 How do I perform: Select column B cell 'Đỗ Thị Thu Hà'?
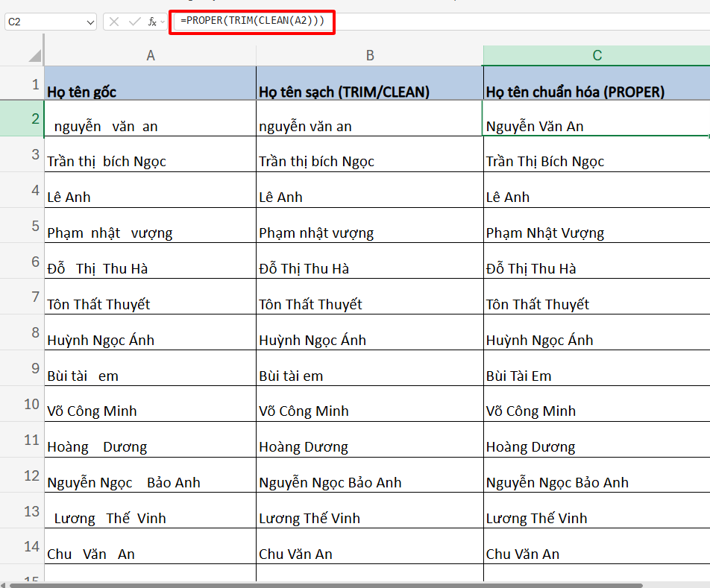(x=369, y=261)
